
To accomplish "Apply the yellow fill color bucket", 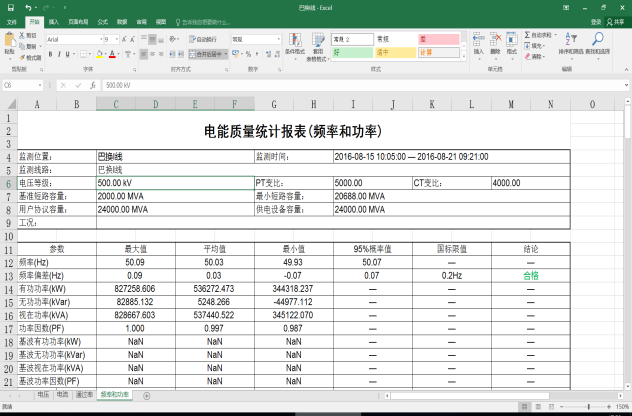I will [x=100, y=54].
